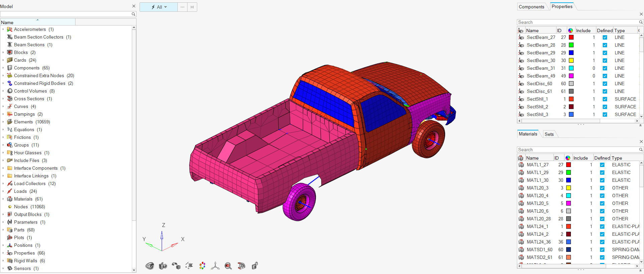Click the beam and node visualization icon
644x274 pixels.
tap(189, 266)
